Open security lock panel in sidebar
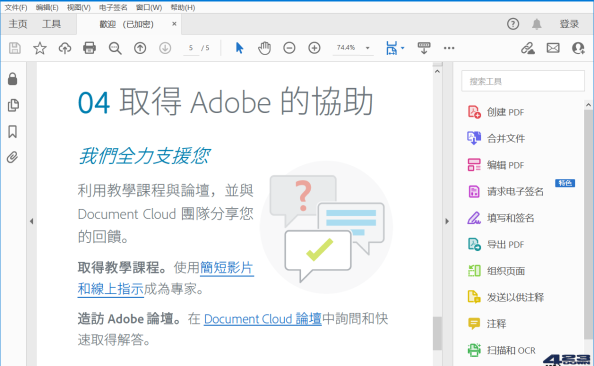Image resolution: width=594 pixels, height=366 pixels. coord(13,79)
